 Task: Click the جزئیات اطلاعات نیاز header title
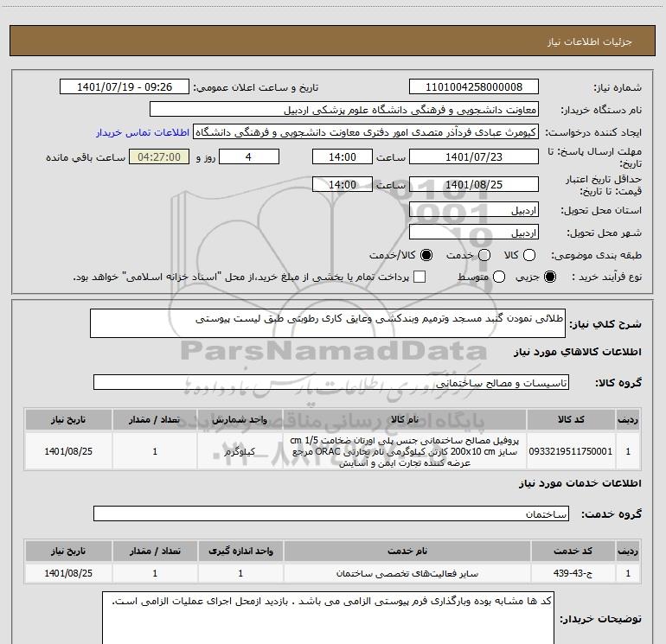pos(590,41)
